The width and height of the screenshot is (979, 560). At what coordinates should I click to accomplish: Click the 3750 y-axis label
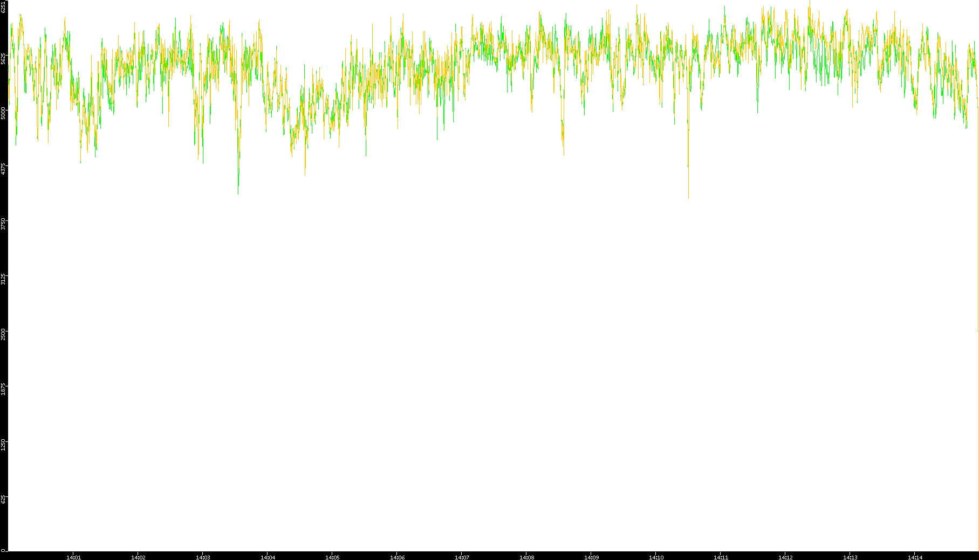pos(3,224)
